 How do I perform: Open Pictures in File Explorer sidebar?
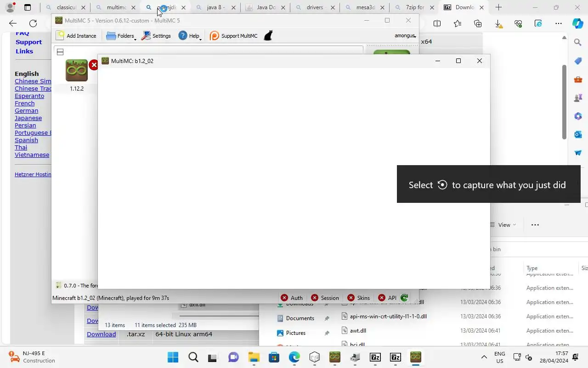coord(296,333)
